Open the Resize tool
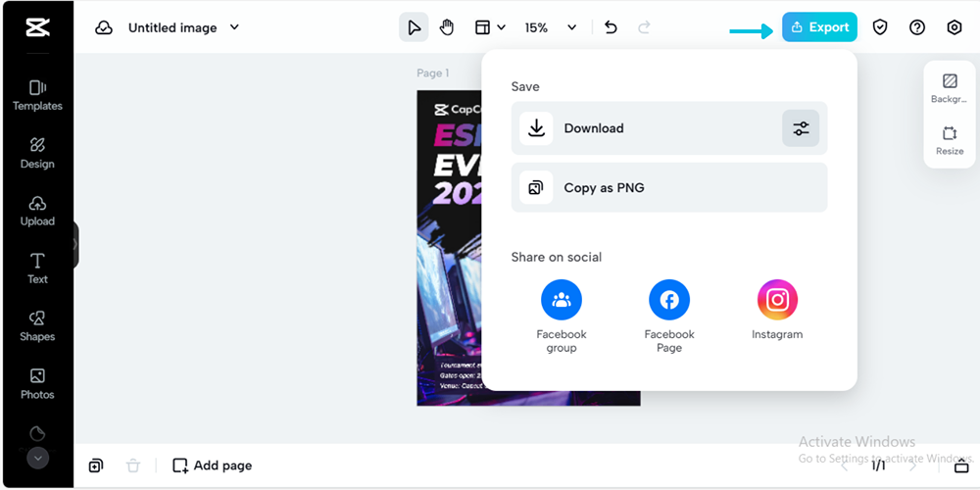 [950, 141]
